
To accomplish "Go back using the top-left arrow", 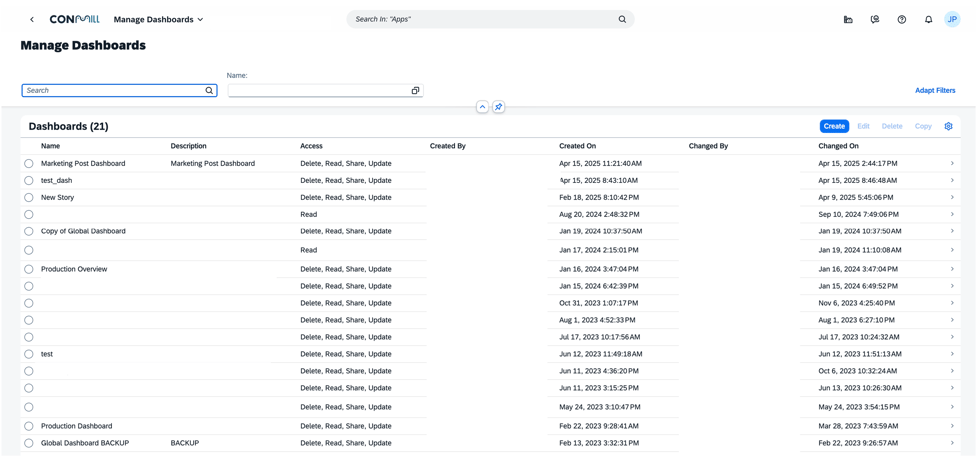I will click(32, 19).
